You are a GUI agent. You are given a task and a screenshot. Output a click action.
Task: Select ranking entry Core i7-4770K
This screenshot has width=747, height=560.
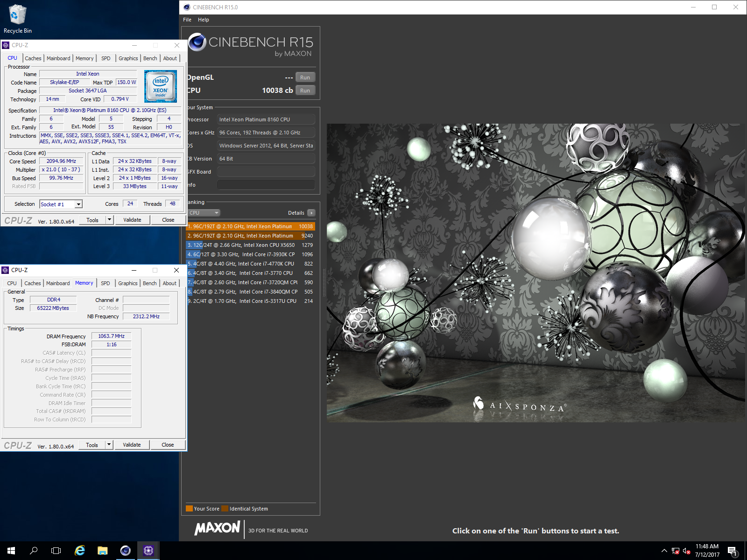coord(250,264)
